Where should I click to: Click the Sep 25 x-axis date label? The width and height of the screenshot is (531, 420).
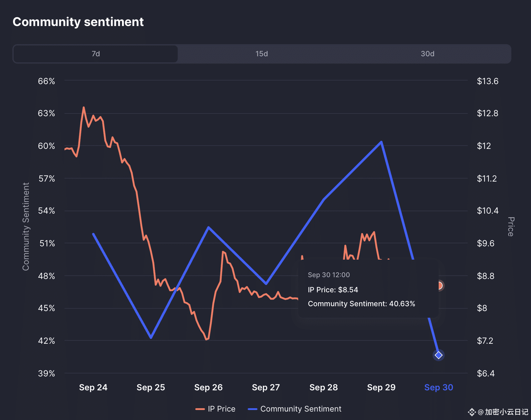(x=151, y=387)
